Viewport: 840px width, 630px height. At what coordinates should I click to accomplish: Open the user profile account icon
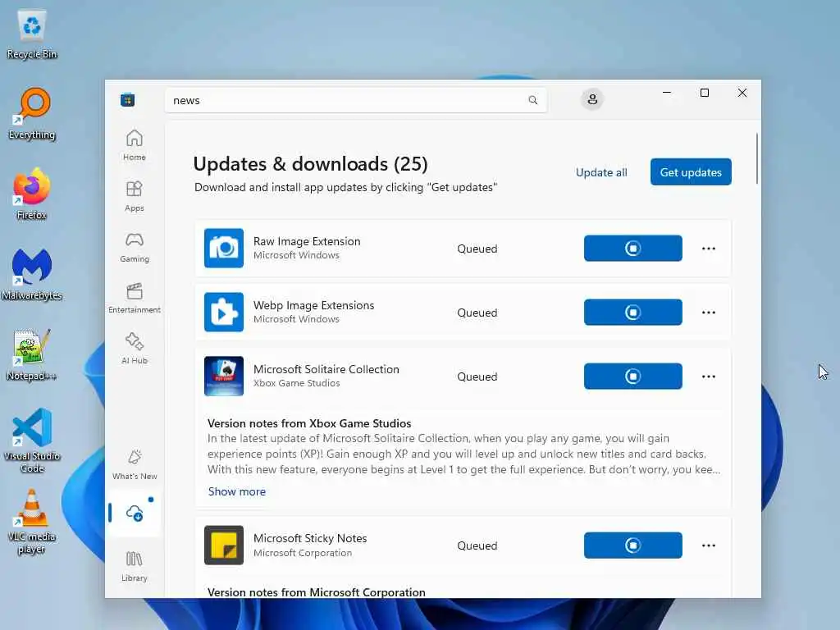click(x=592, y=99)
